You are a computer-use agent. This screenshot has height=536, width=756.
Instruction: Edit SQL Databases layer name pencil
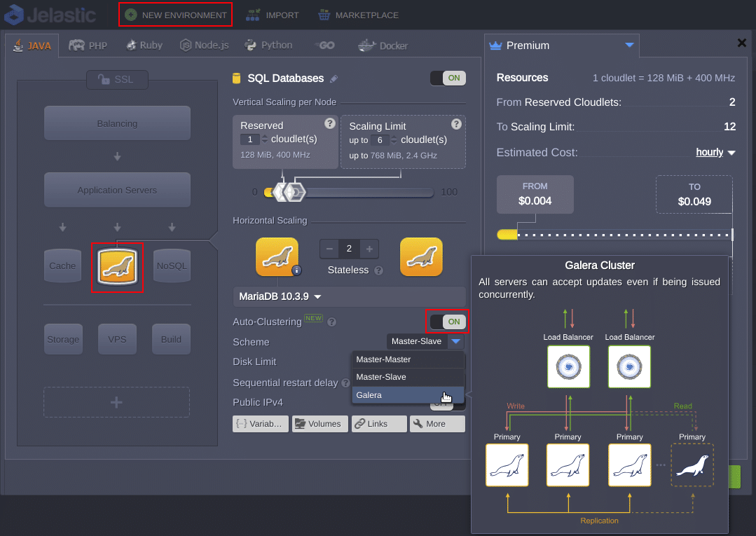tap(334, 78)
